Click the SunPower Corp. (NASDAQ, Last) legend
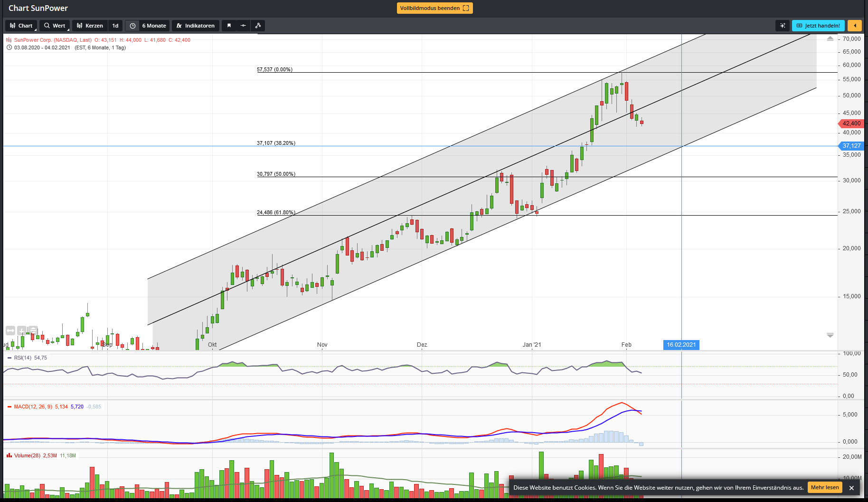Viewport: 868px width, 502px height. pos(53,40)
